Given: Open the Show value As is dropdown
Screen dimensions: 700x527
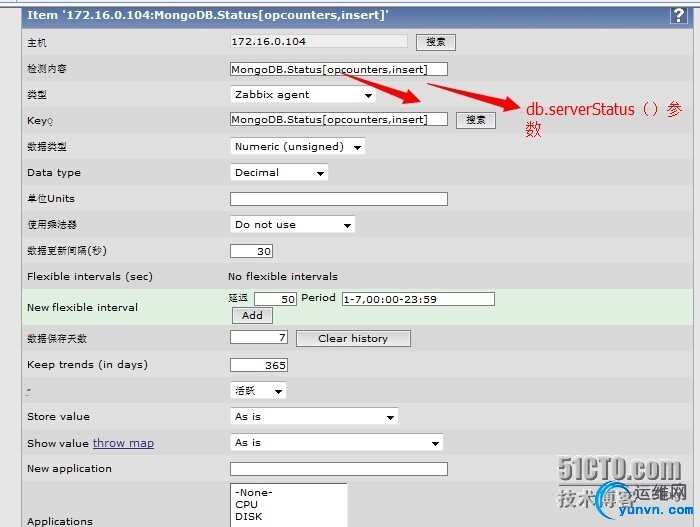Looking at the screenshot, I should pos(337,443).
